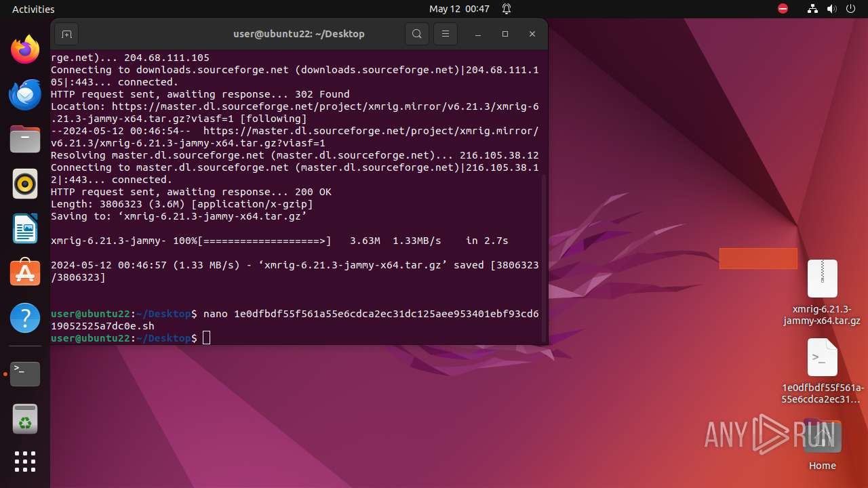Open the Files manager in dock
This screenshot has width=868, height=488.
pyautogui.click(x=25, y=139)
